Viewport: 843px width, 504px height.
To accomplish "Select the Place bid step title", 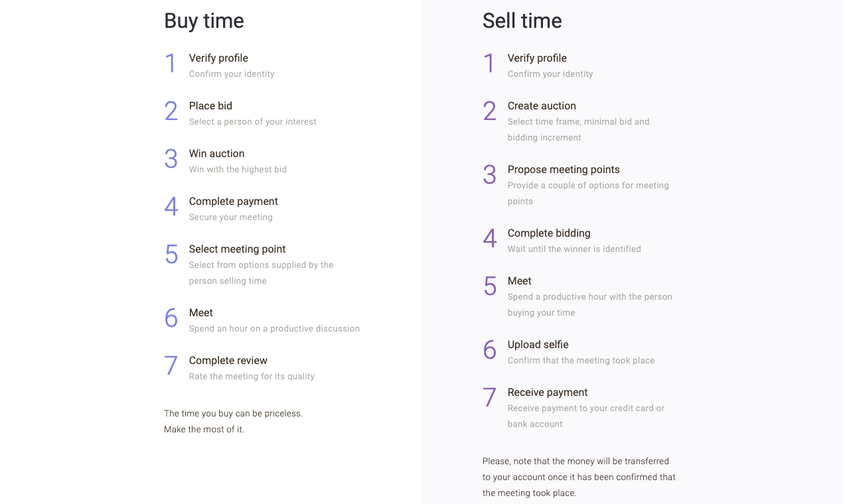I will (x=210, y=106).
